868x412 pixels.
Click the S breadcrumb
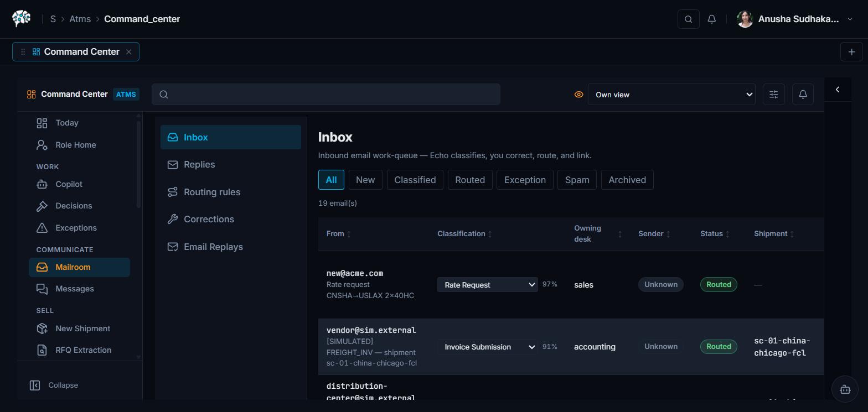(53, 19)
